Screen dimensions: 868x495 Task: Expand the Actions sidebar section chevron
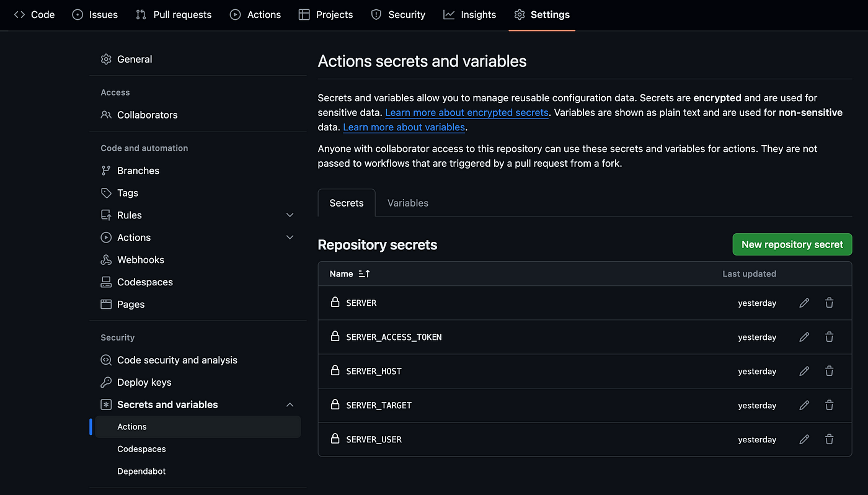[290, 238]
